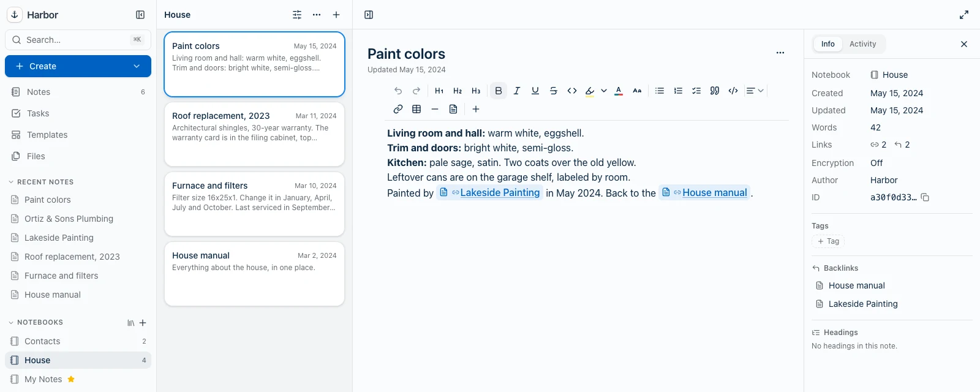Viewport: 980px width, 392px height.
Task: Add a new note to House
Action: tap(336, 15)
